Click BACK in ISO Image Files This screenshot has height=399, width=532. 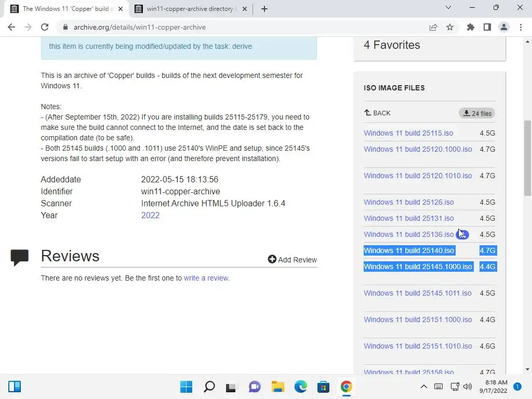pos(377,113)
